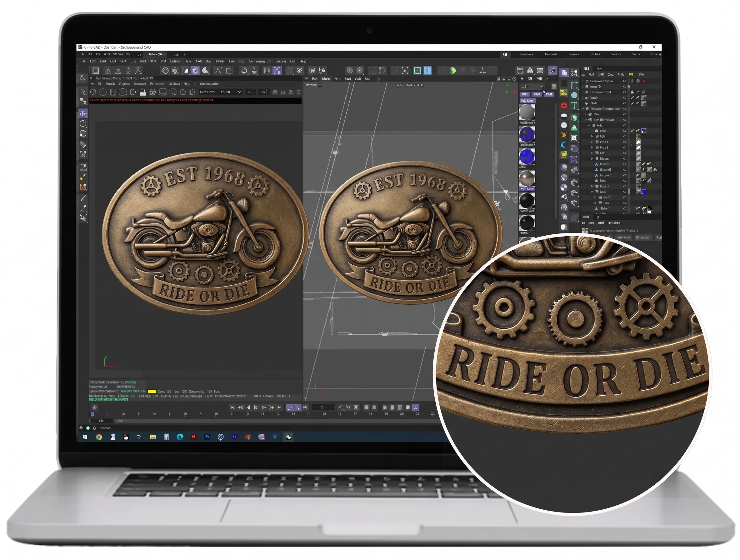Select the cyan crescent moon tool icon
This screenshot has width=740, height=560.
point(564,144)
